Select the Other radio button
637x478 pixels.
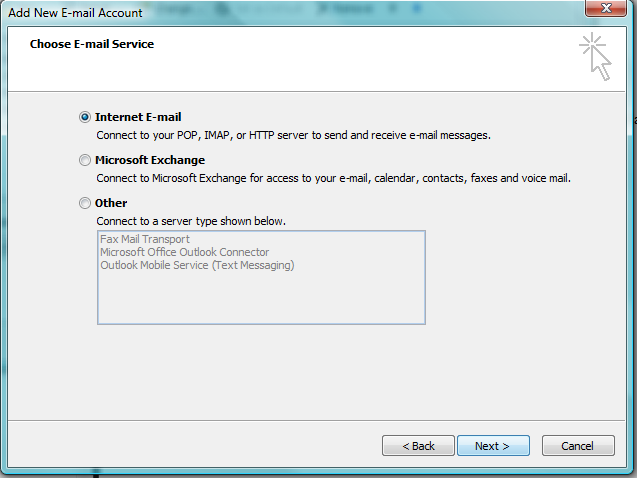point(84,203)
